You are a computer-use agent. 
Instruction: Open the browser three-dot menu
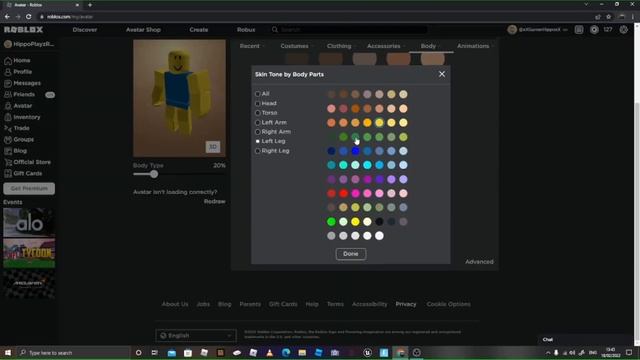click(x=633, y=17)
